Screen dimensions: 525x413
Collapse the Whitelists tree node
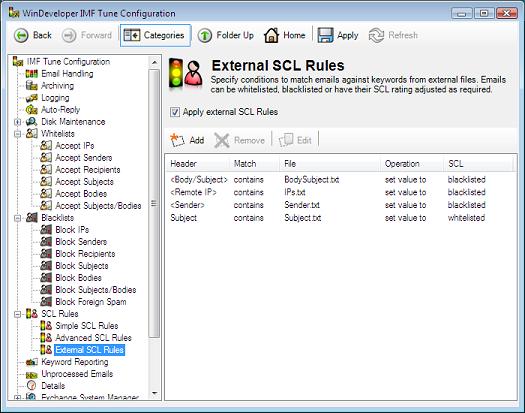[17, 134]
